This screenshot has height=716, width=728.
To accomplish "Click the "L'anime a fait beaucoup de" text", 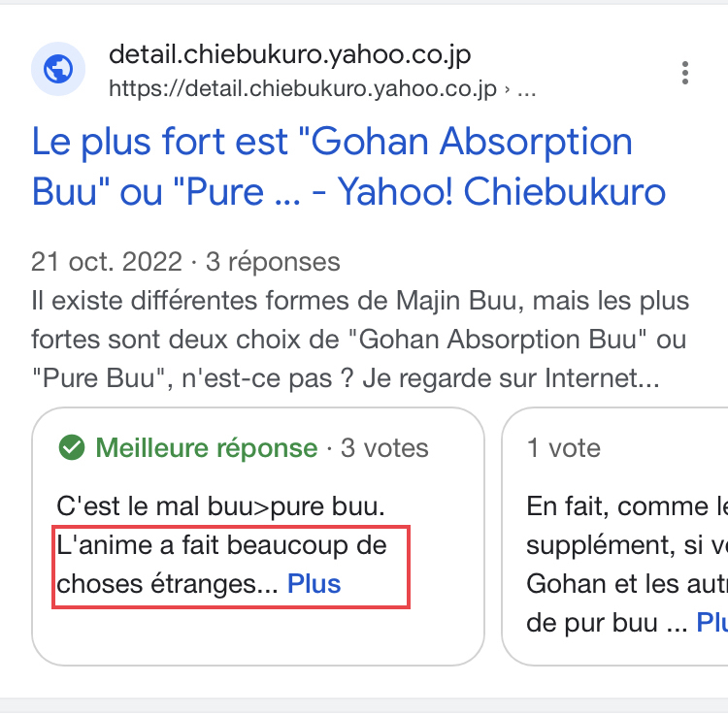I will 222,545.
